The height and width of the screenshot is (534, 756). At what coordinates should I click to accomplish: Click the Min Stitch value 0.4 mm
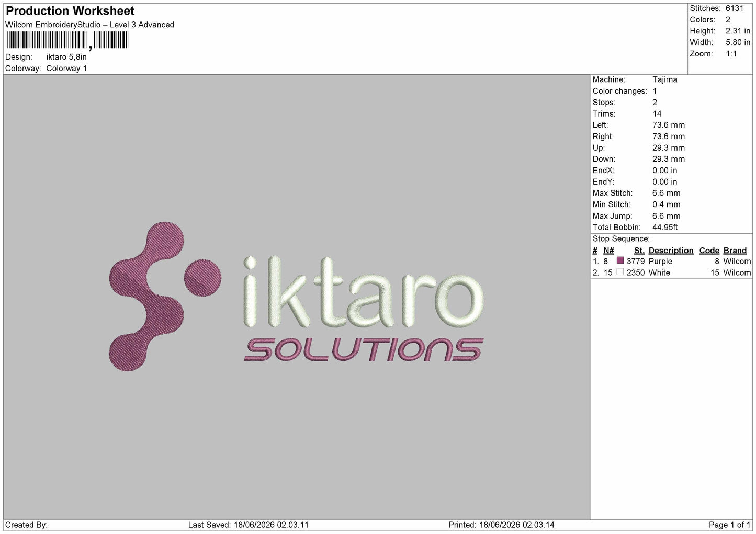[x=667, y=204]
